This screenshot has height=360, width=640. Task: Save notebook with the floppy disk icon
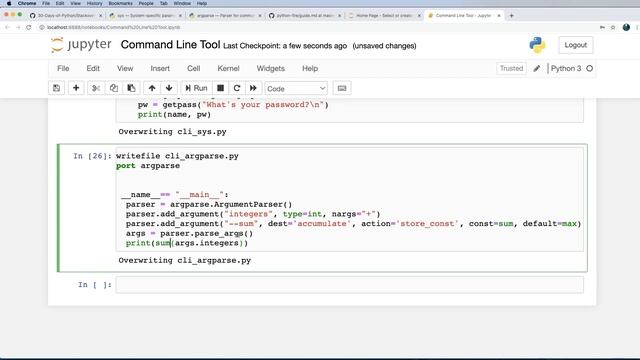pyautogui.click(x=56, y=88)
